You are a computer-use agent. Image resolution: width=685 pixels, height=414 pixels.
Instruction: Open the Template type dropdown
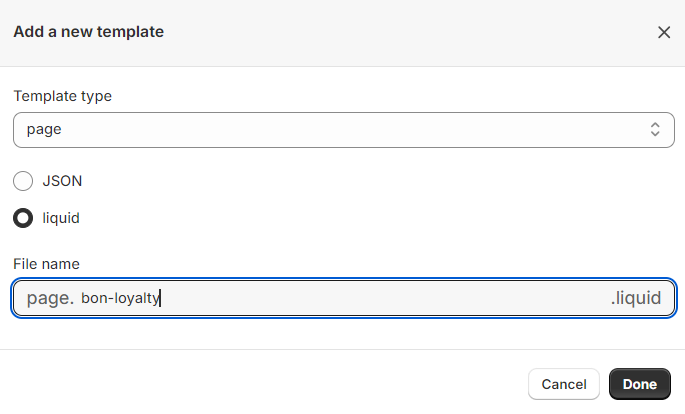[x=343, y=130]
